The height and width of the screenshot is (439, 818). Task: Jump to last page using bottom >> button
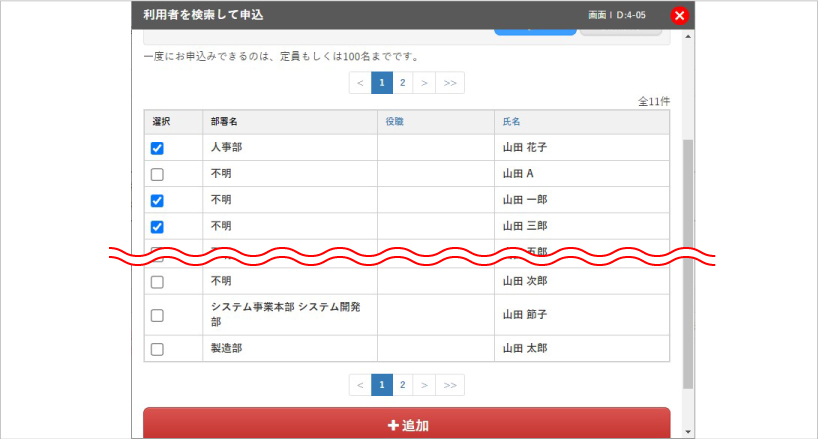pos(450,385)
